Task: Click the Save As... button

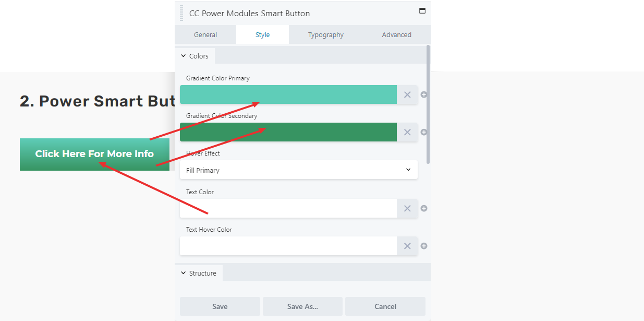Action: (302, 306)
